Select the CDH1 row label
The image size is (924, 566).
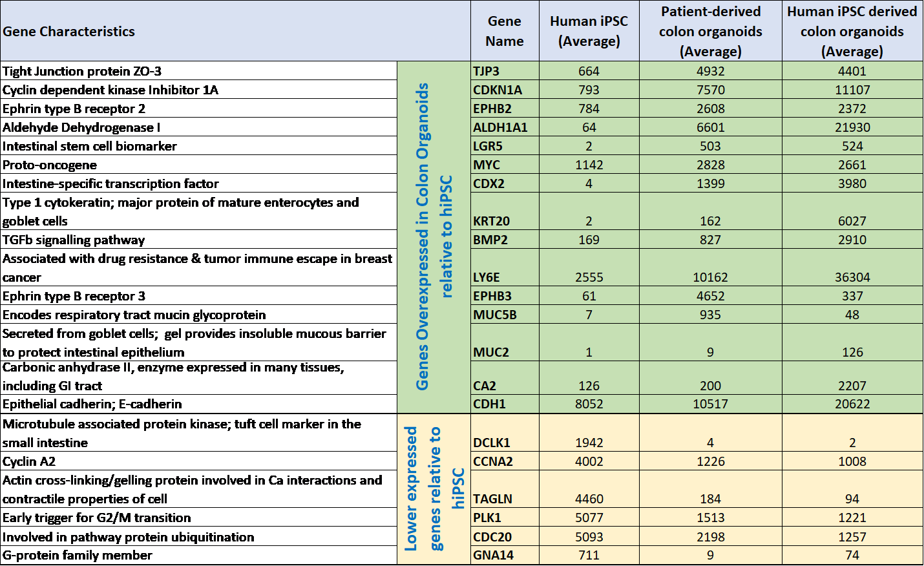click(x=504, y=404)
